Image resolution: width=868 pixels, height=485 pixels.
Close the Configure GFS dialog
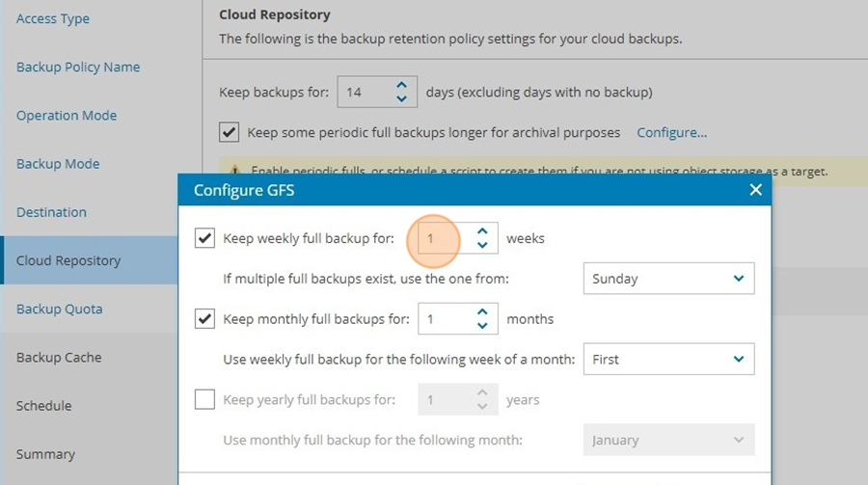tap(755, 190)
